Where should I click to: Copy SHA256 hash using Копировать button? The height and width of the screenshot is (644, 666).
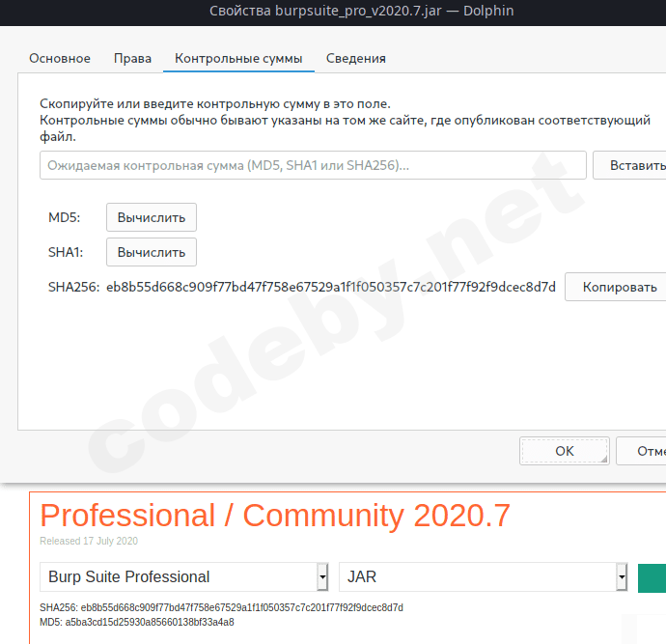(x=616, y=287)
